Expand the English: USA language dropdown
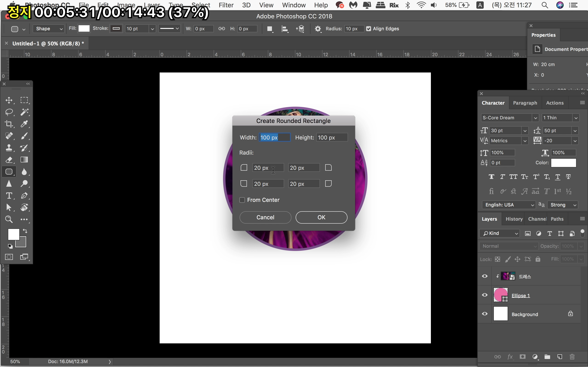588x367 pixels. (x=509, y=205)
